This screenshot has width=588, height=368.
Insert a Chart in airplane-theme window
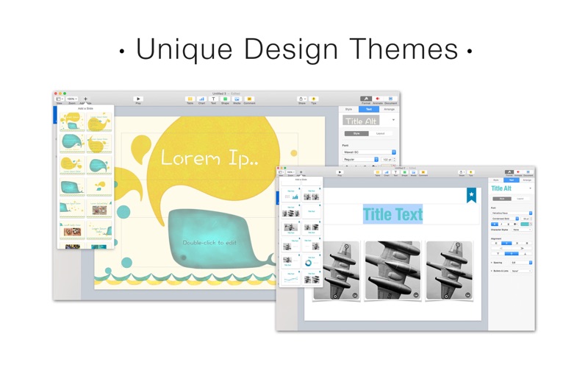[x=387, y=172]
